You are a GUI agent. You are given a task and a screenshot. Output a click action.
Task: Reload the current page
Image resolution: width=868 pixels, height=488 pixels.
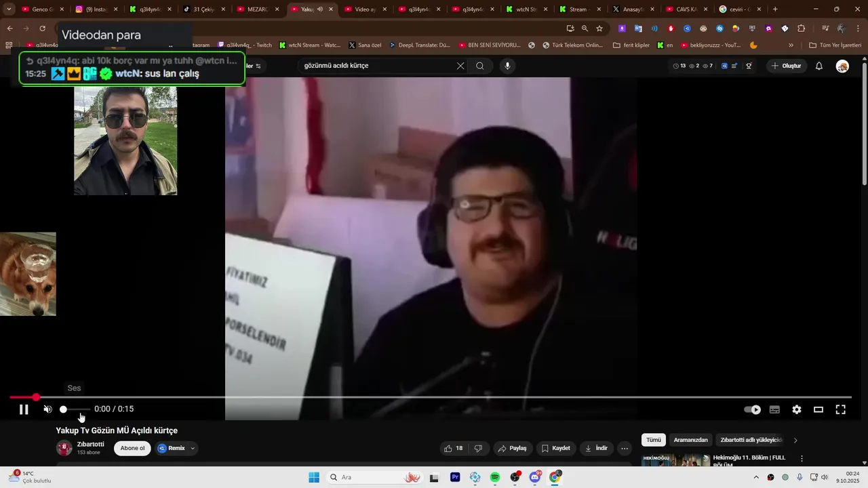tap(42, 28)
